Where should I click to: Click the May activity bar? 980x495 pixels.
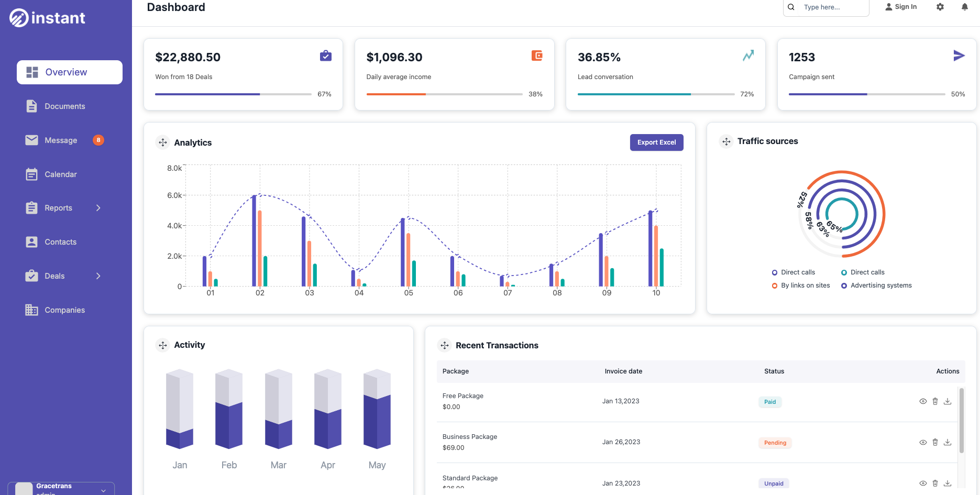[x=377, y=409]
